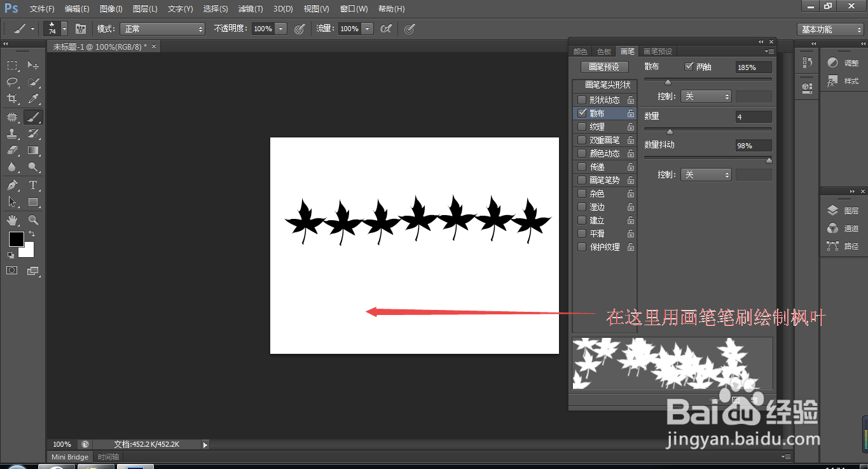The image size is (868, 469).
Task: Switch to the 颜色 tab
Action: pyautogui.click(x=581, y=52)
